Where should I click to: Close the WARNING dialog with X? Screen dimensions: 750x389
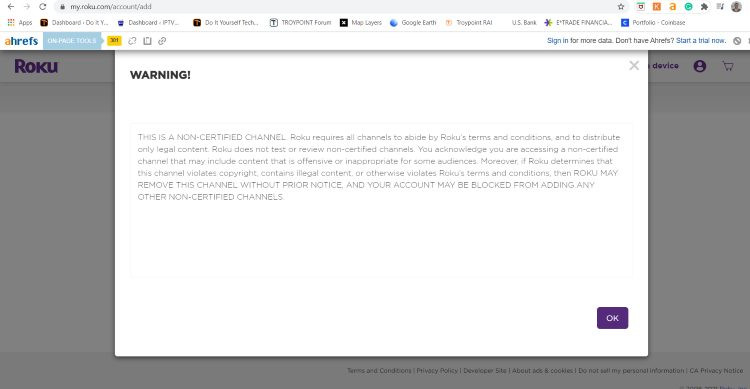tap(634, 66)
